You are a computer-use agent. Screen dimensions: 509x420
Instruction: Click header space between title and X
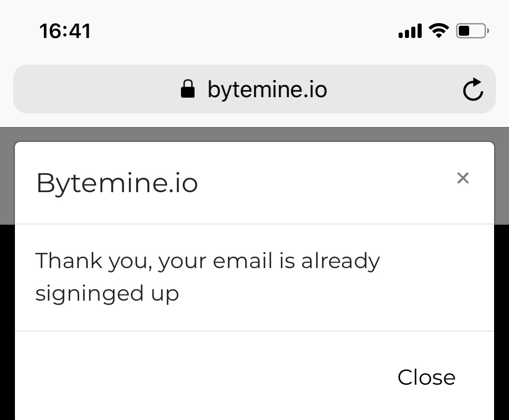[326, 183]
